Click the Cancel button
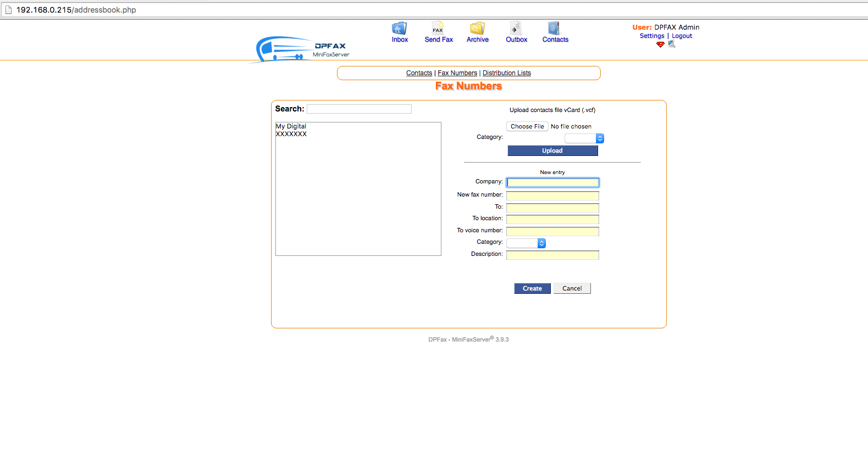Screen dimensions: 868x458 572,288
